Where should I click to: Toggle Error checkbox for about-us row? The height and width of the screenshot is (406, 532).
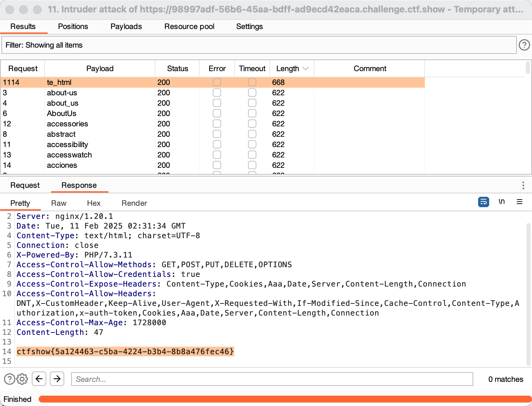(217, 93)
